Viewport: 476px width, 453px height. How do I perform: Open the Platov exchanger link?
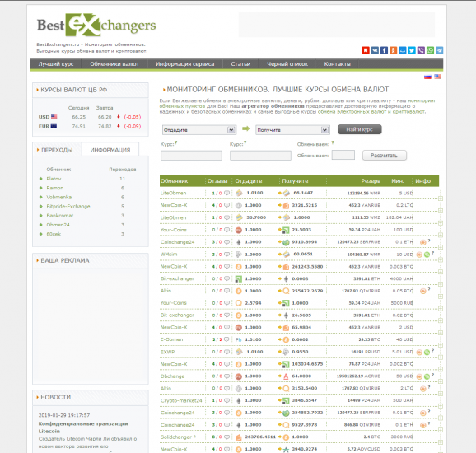[54, 179]
